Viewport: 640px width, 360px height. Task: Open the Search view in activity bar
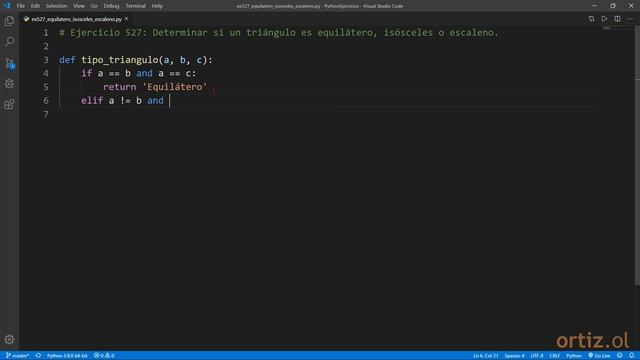[x=9, y=42]
